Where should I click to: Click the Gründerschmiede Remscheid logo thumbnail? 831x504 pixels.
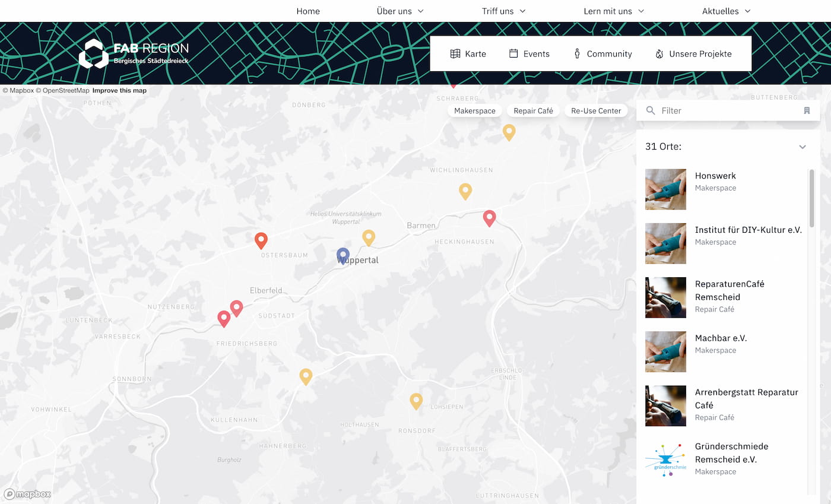(x=665, y=460)
